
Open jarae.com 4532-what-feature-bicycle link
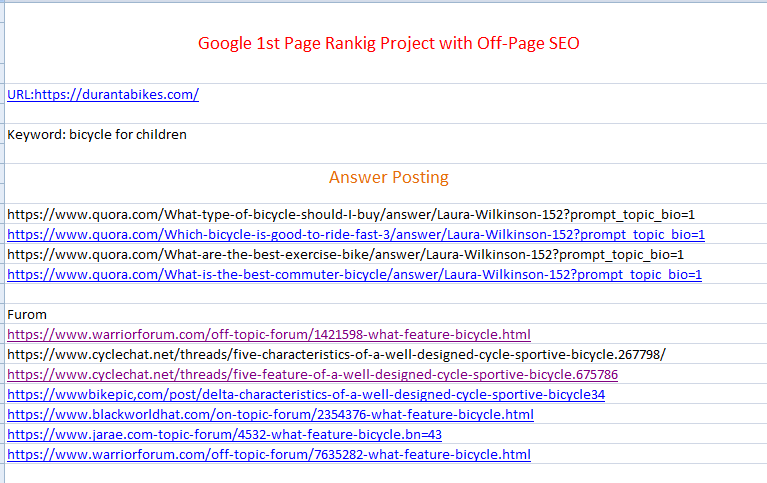(225, 435)
